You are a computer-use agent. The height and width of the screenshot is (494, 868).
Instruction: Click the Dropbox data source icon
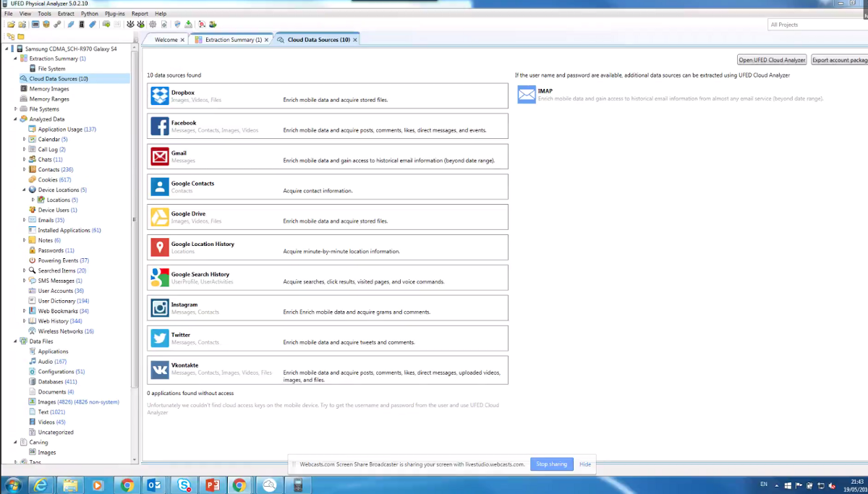[x=159, y=95]
